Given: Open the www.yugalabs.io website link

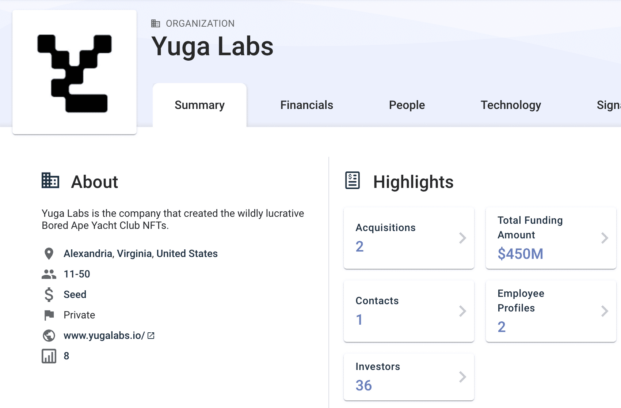Looking at the screenshot, I should [104, 336].
